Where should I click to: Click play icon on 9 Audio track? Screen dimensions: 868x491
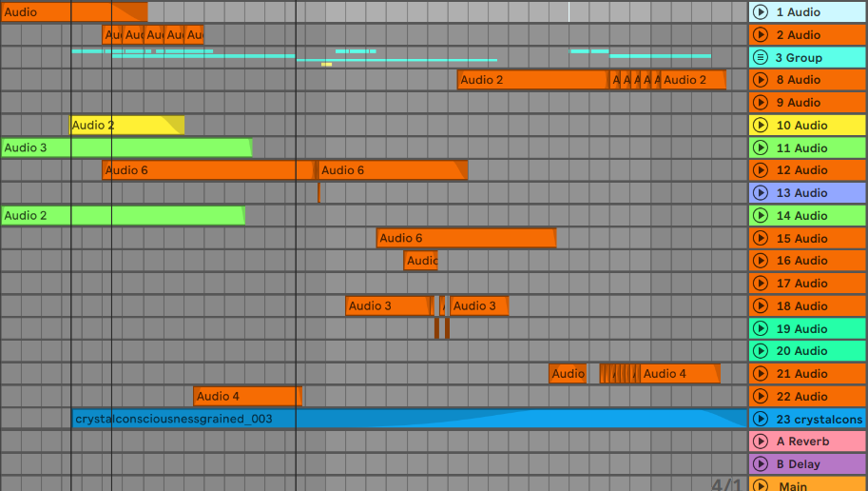point(761,103)
